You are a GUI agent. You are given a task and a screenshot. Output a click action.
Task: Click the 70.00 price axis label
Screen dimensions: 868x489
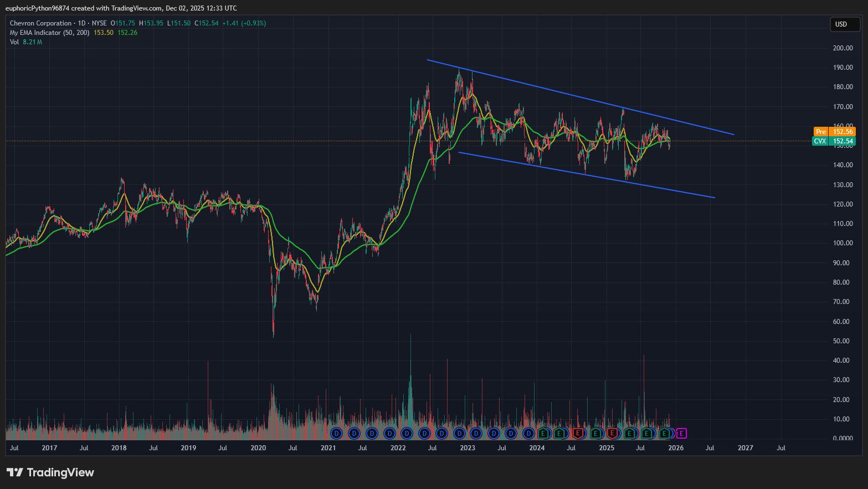point(841,302)
